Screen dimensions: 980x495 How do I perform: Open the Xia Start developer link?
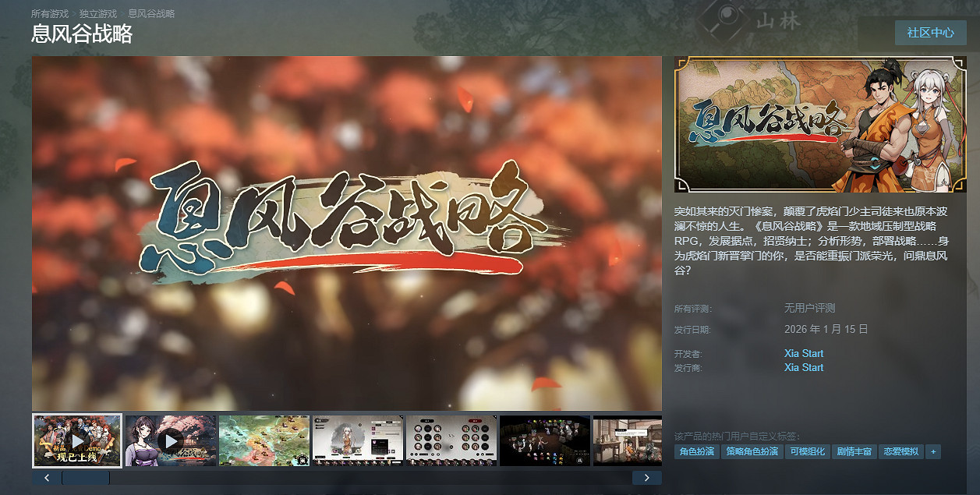(x=802, y=353)
